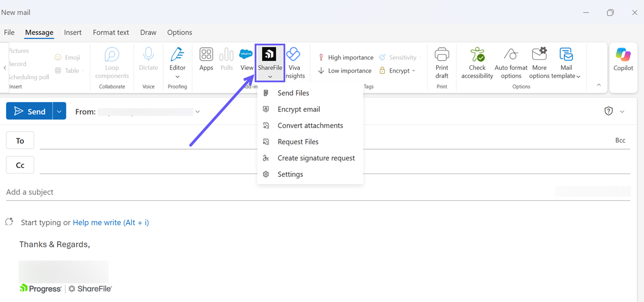This screenshot has width=644, height=302.
Task: Expand the Send options arrow
Action: click(59, 111)
